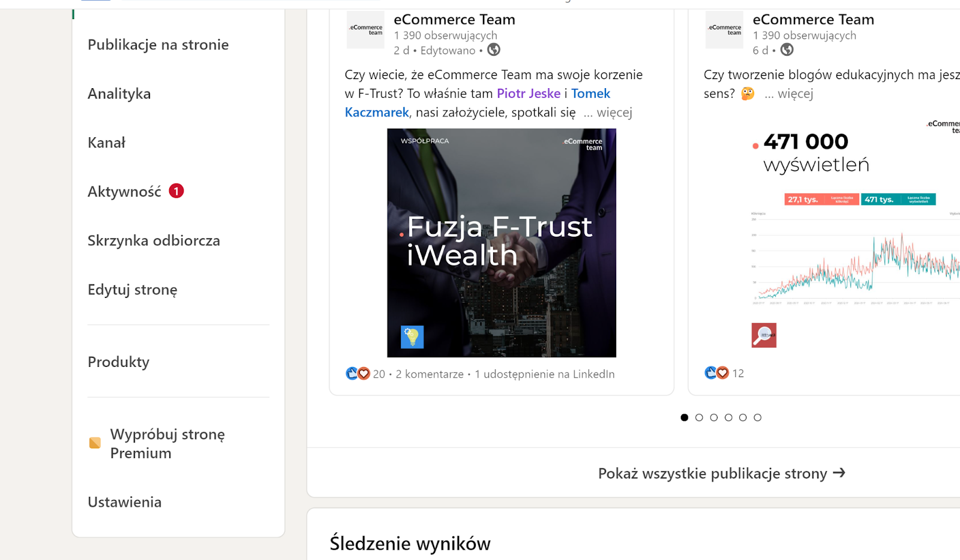The image size is (960, 560).
Task: Open Ustawienia in sidebar
Action: click(124, 502)
